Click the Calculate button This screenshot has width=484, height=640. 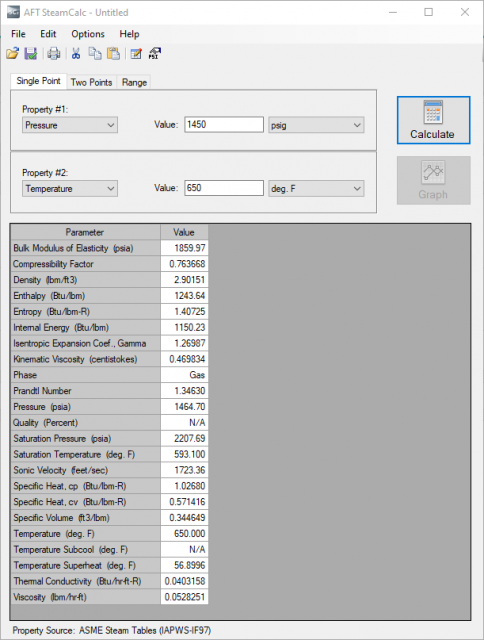click(433, 120)
